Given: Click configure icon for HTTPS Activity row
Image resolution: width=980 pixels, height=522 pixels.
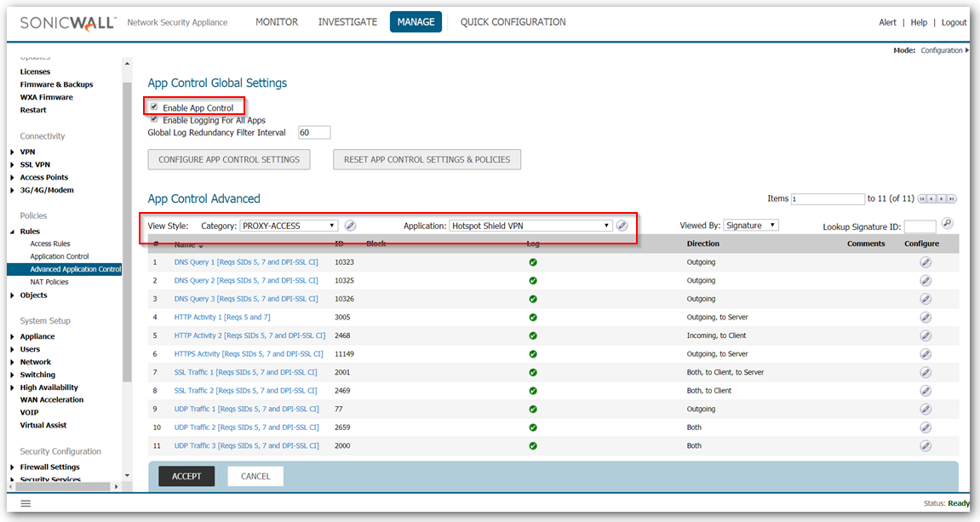Looking at the screenshot, I should 925,354.
